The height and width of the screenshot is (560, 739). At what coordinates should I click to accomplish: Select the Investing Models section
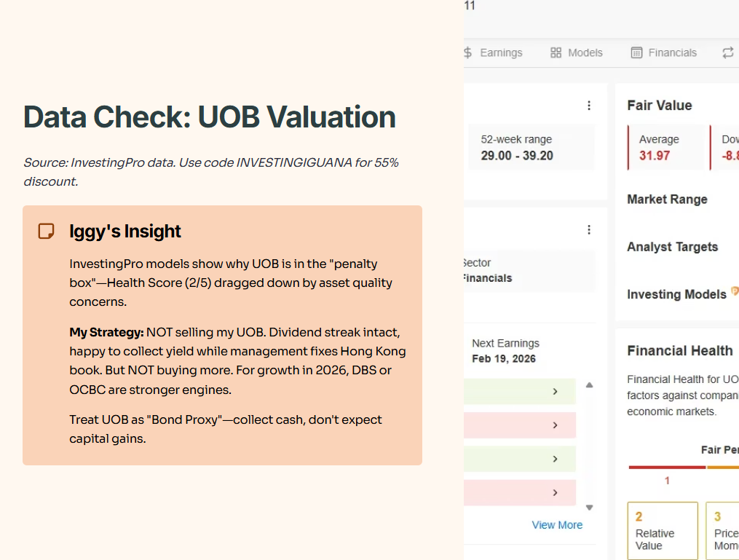tap(676, 294)
